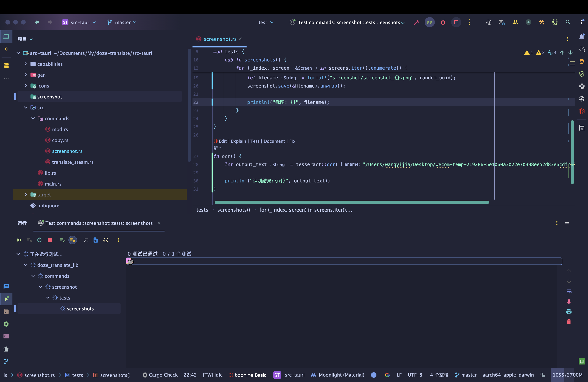Select the Test commands::screenshot::tests::screenshots run tab

pyautogui.click(x=99, y=223)
